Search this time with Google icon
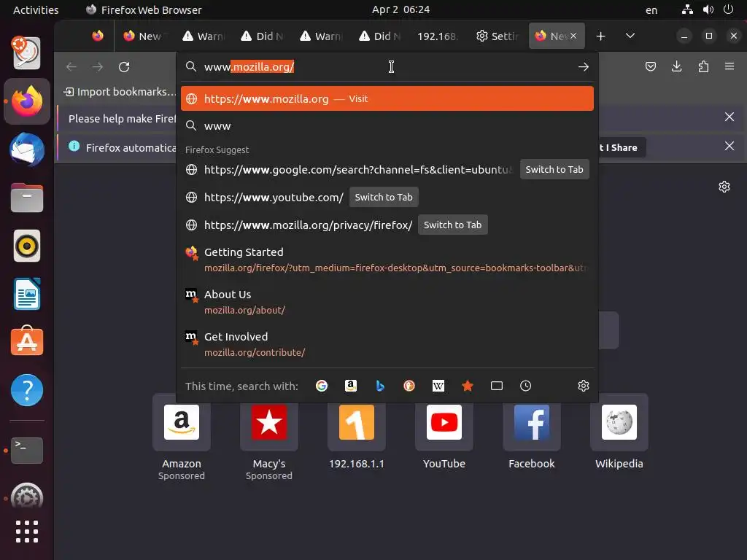The image size is (747, 560). 322,386
